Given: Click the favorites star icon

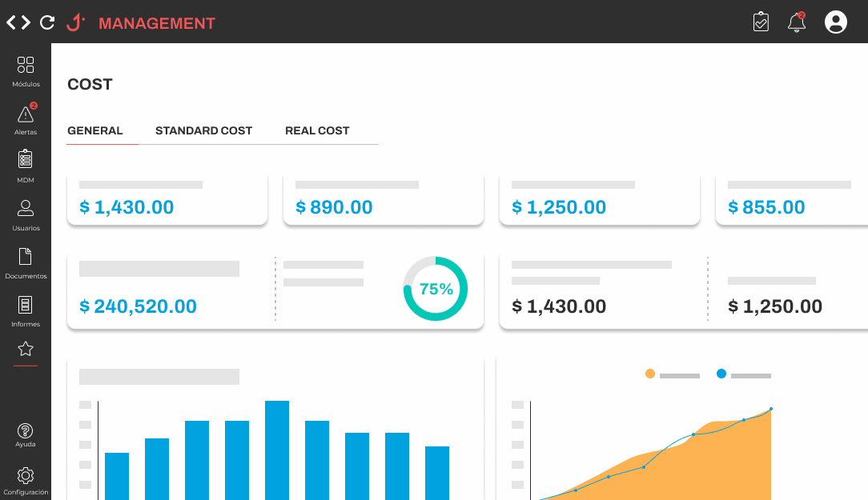Looking at the screenshot, I should [x=26, y=349].
